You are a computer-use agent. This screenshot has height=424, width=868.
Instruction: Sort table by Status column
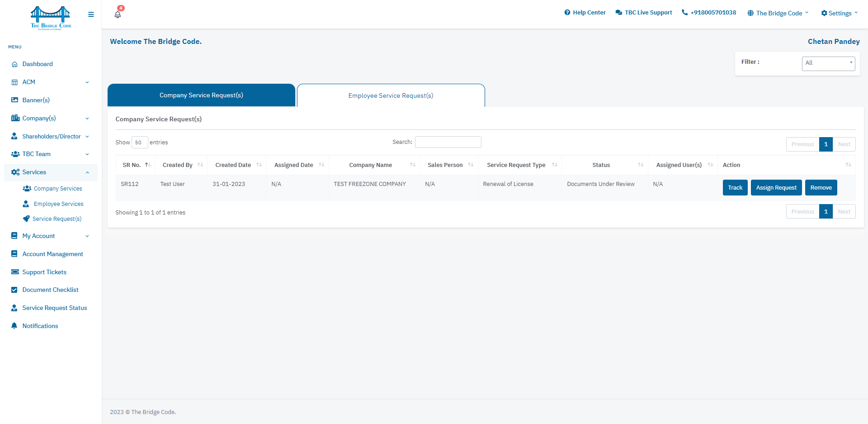[x=605, y=165]
